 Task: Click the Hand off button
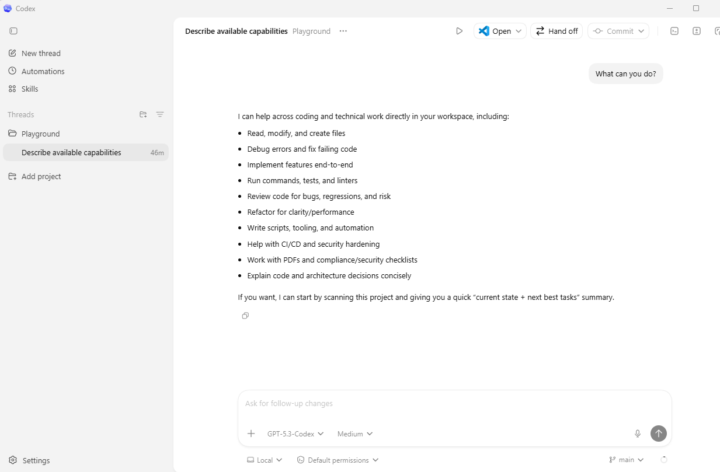[557, 31]
